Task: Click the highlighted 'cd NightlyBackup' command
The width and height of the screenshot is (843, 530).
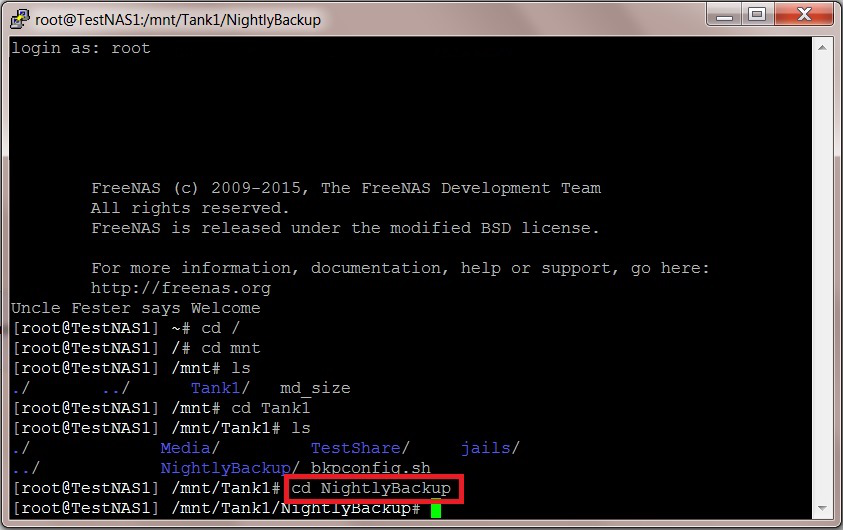Action: (375, 489)
